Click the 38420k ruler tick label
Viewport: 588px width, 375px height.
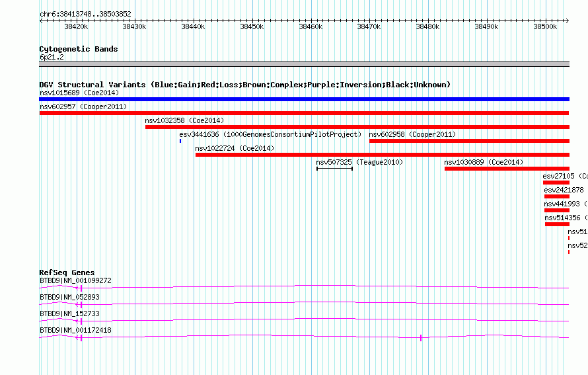pos(76,26)
